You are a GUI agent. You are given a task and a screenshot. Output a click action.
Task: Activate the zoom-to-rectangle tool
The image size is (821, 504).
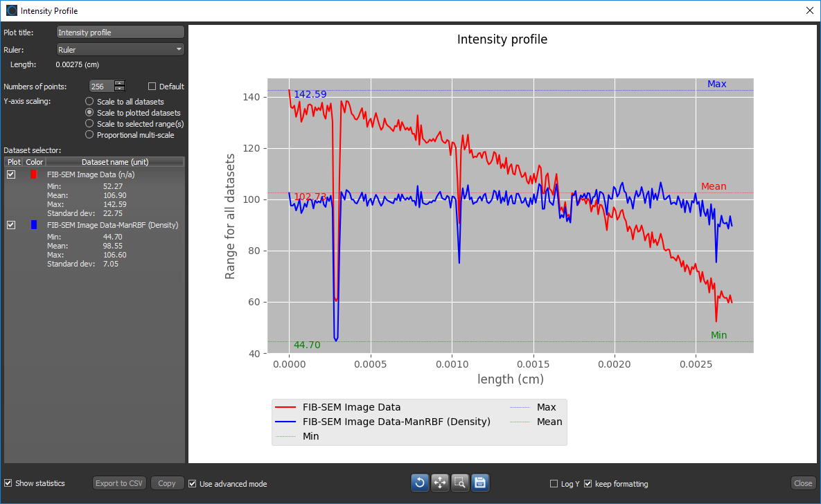pyautogui.click(x=459, y=483)
